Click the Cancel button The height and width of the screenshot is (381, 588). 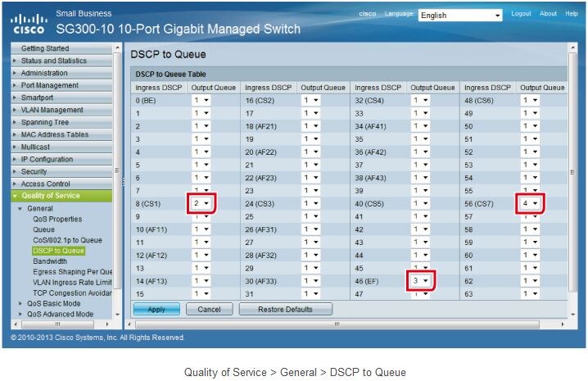(209, 310)
